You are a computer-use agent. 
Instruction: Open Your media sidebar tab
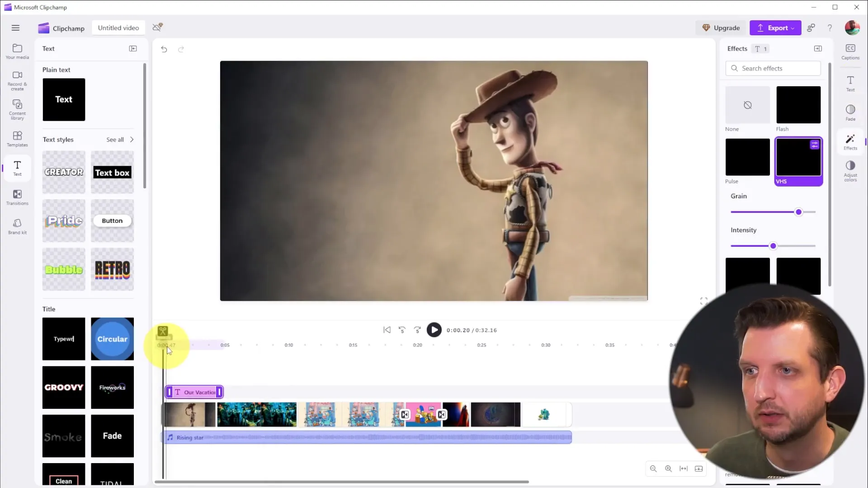point(17,52)
